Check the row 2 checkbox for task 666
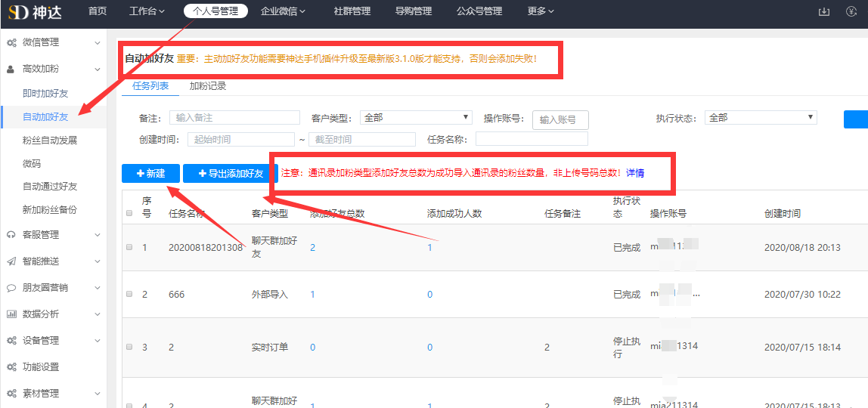The image size is (868, 408). click(x=129, y=295)
